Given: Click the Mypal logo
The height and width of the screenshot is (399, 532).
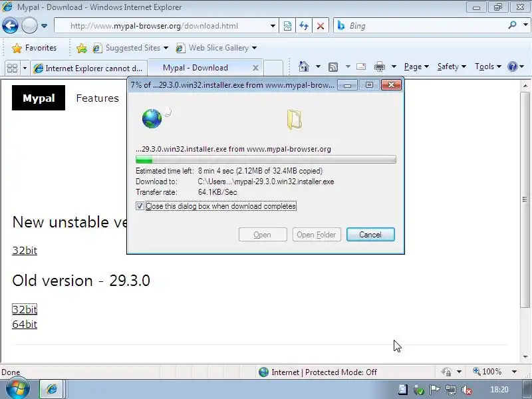Looking at the screenshot, I should click(x=39, y=98).
